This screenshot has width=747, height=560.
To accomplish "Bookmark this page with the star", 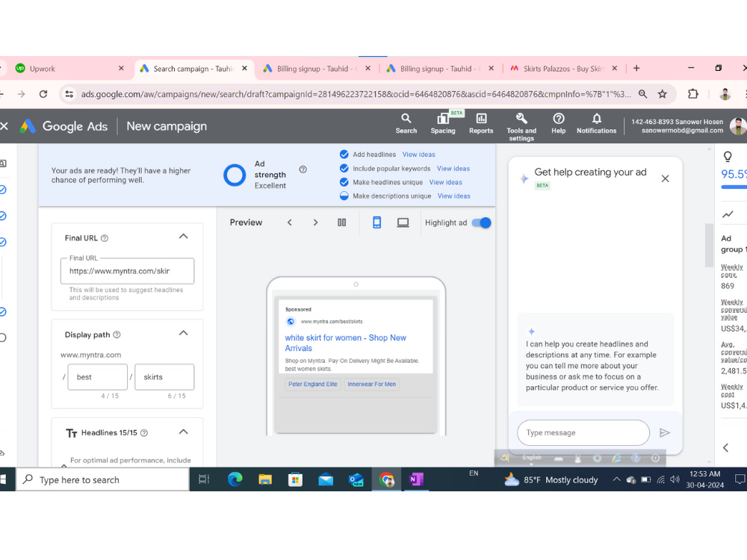I will coord(662,94).
